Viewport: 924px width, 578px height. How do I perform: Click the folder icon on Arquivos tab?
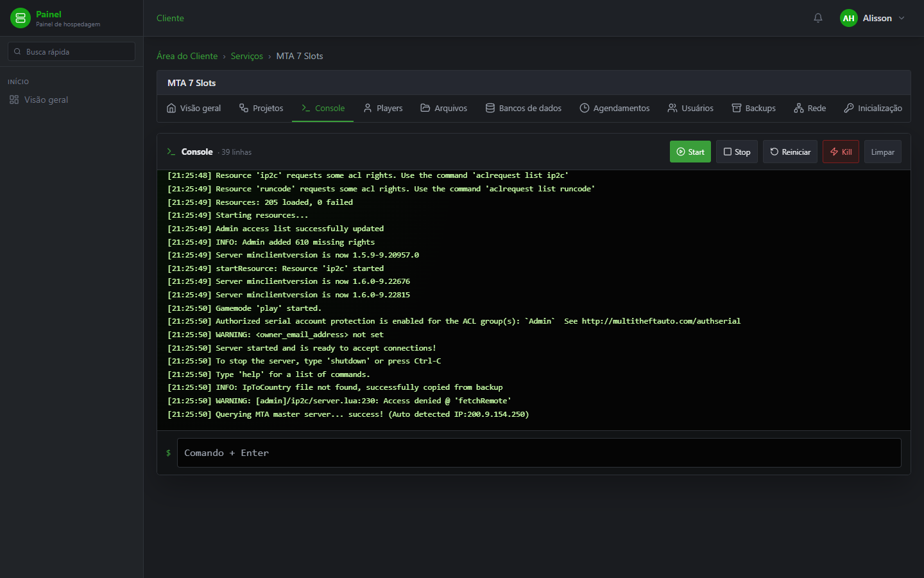(425, 108)
